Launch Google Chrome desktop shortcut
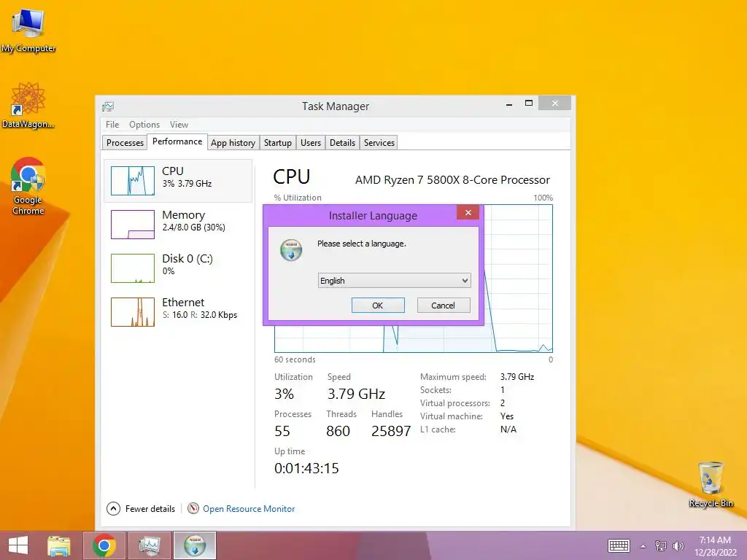Image resolution: width=747 pixels, height=560 pixels. click(x=28, y=186)
